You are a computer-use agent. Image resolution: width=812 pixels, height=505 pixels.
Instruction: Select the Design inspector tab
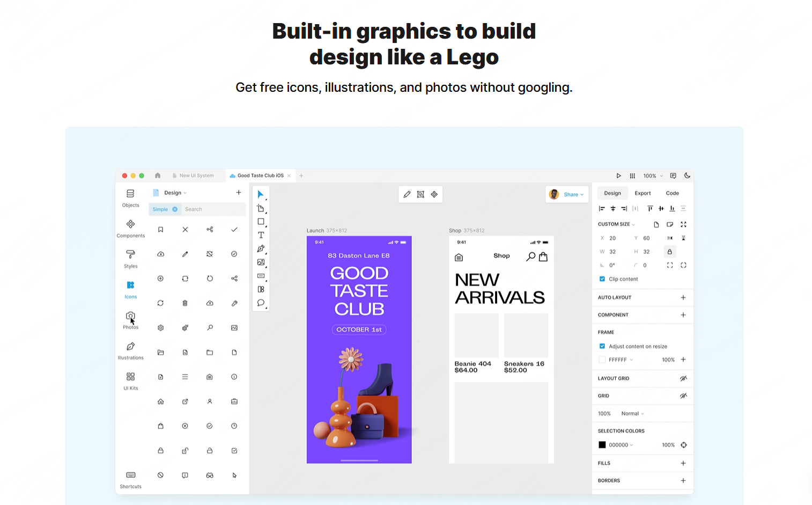coord(612,193)
